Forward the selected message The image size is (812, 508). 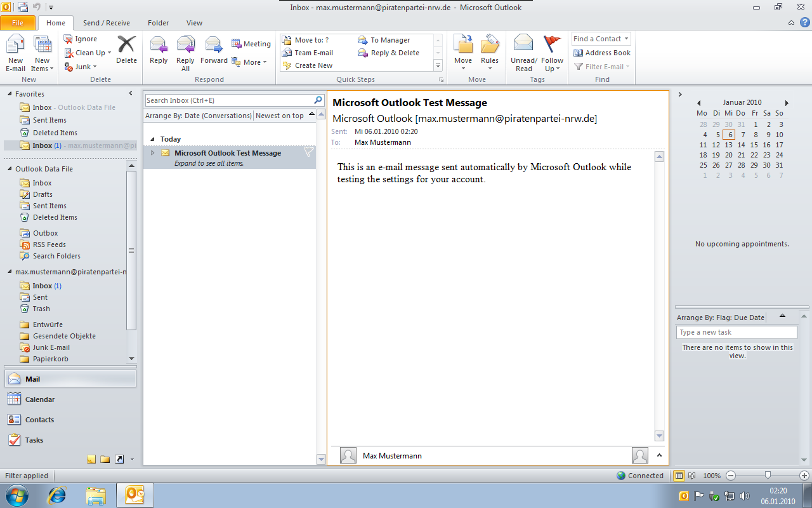[x=214, y=51]
